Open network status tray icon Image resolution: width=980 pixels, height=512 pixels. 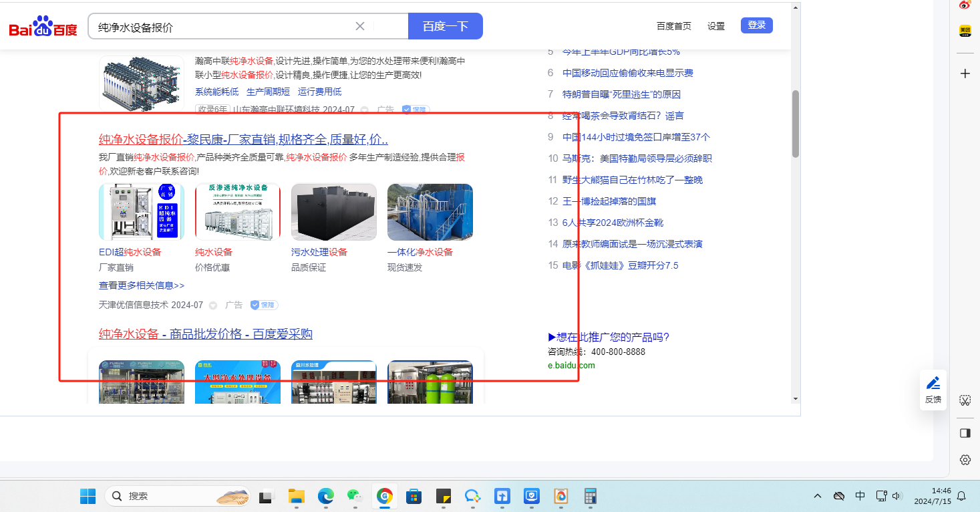click(882, 496)
